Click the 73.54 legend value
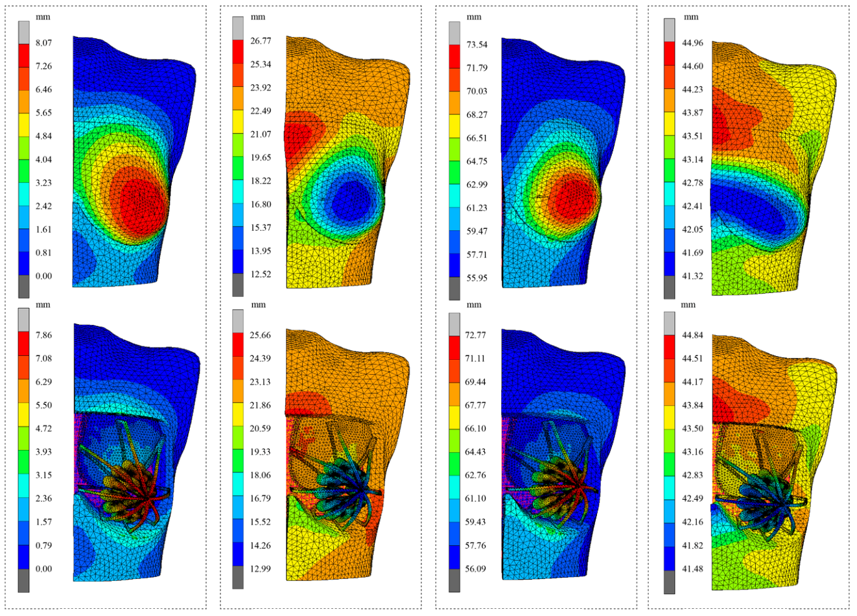Image resolution: width=857 pixels, height=616 pixels. click(x=477, y=45)
